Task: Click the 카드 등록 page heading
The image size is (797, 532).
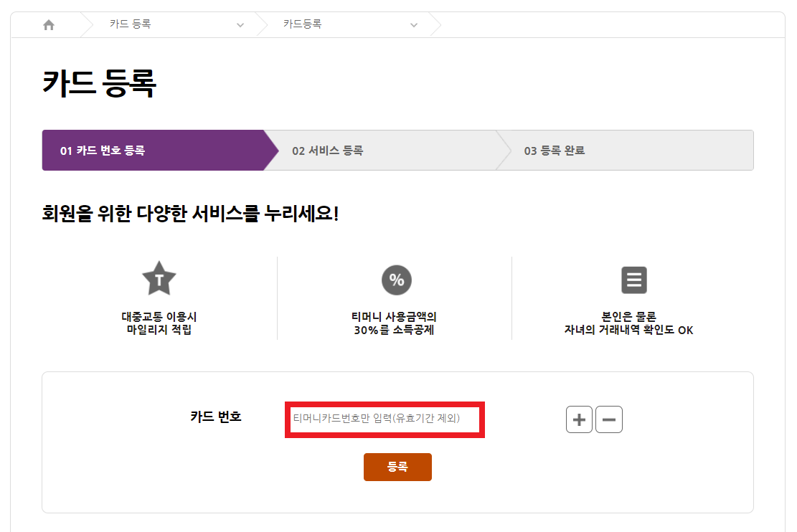Action: 99,83
